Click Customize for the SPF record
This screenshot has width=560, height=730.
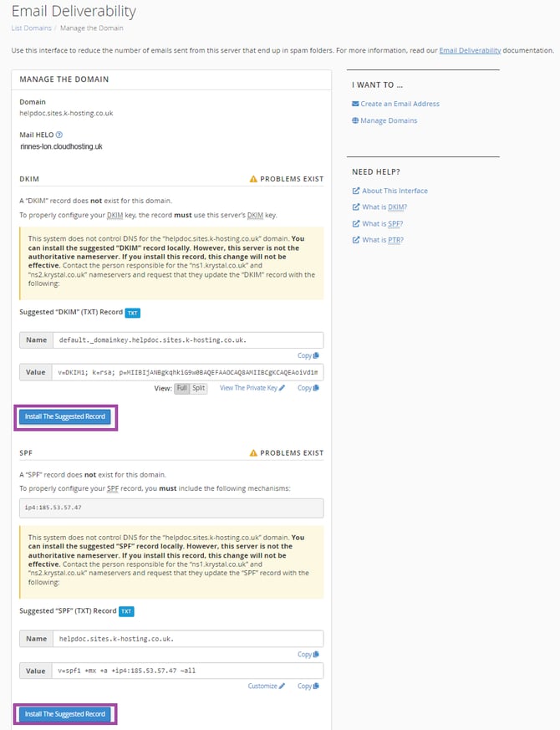point(267,687)
